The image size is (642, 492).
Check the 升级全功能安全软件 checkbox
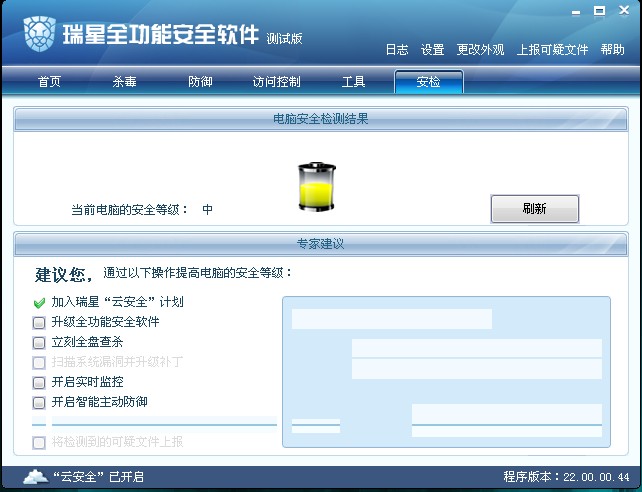tap(39, 323)
